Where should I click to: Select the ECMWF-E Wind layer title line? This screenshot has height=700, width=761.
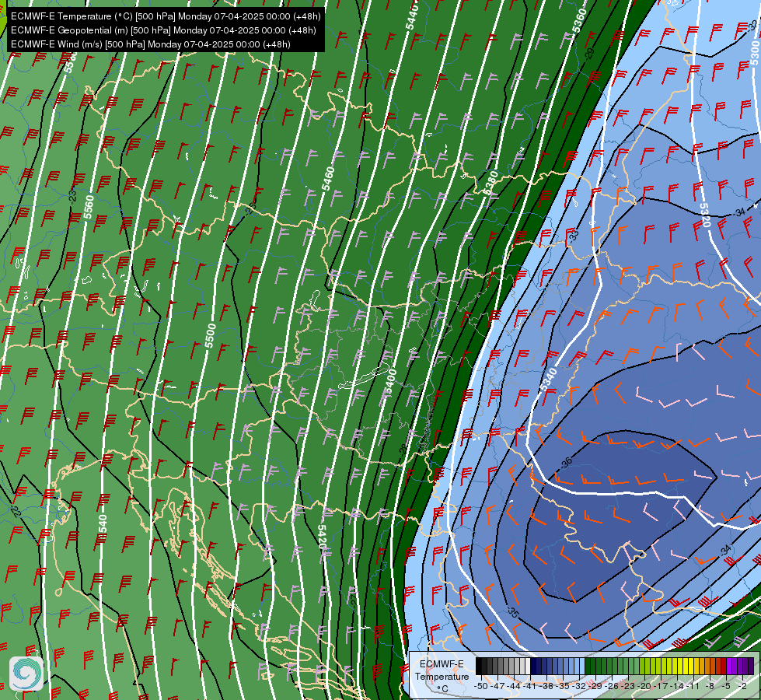[x=151, y=44]
